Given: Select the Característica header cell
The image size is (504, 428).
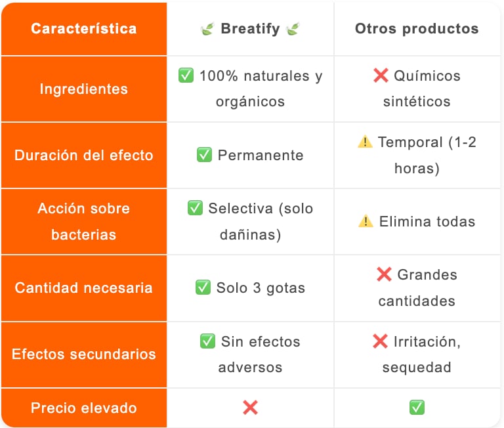Looking at the screenshot, I should point(84,29).
